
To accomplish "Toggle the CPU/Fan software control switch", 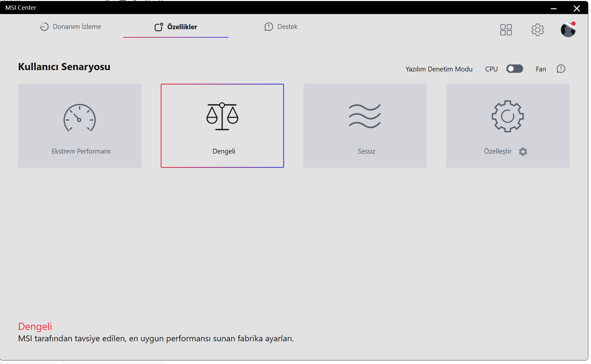I will [x=515, y=69].
